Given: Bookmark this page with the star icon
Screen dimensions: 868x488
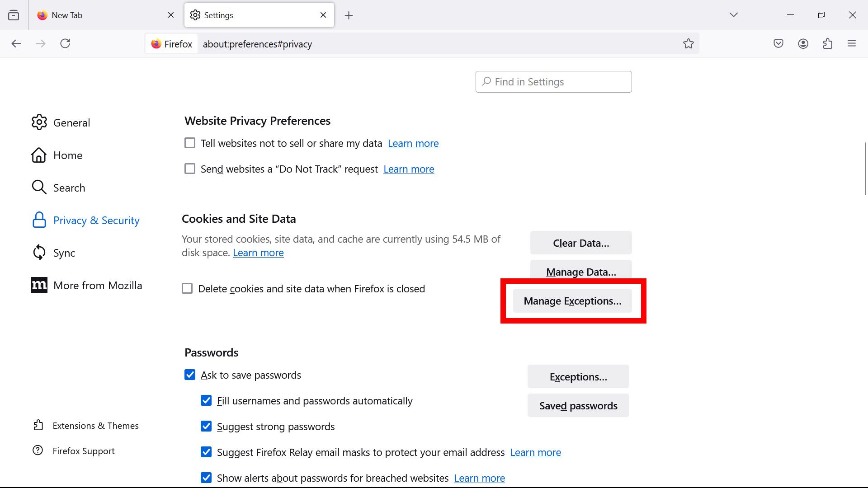Looking at the screenshot, I should click(689, 43).
